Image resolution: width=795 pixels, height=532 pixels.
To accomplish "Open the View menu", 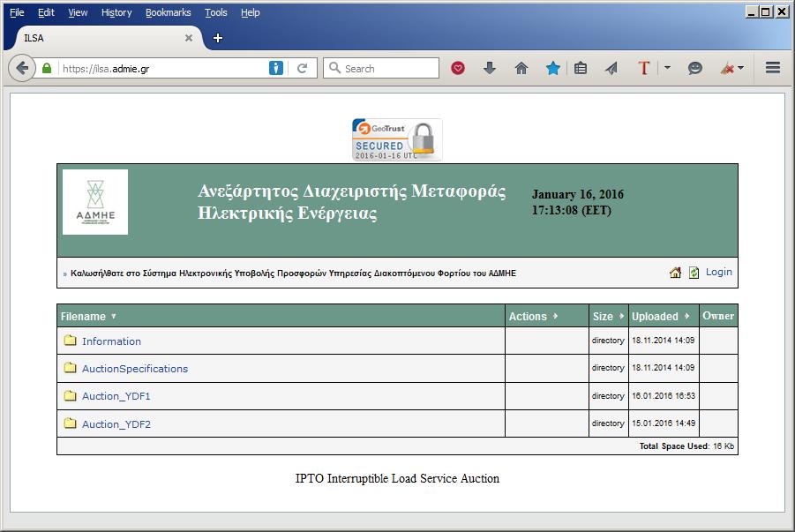I will coord(78,12).
